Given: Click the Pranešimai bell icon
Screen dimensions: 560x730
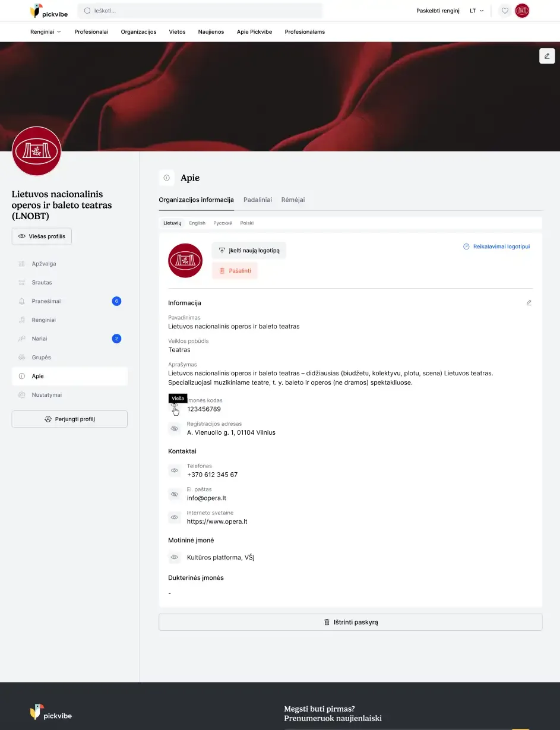Looking at the screenshot, I should pyautogui.click(x=22, y=301).
